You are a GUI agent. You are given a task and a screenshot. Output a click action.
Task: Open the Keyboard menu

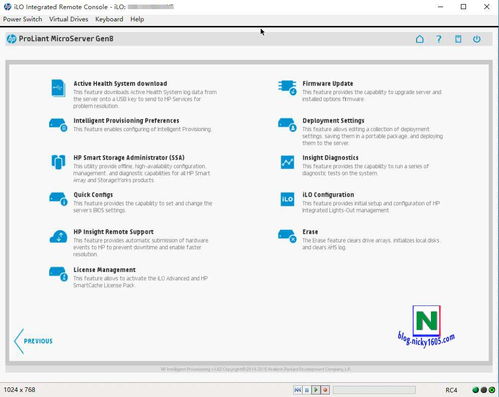[109, 19]
